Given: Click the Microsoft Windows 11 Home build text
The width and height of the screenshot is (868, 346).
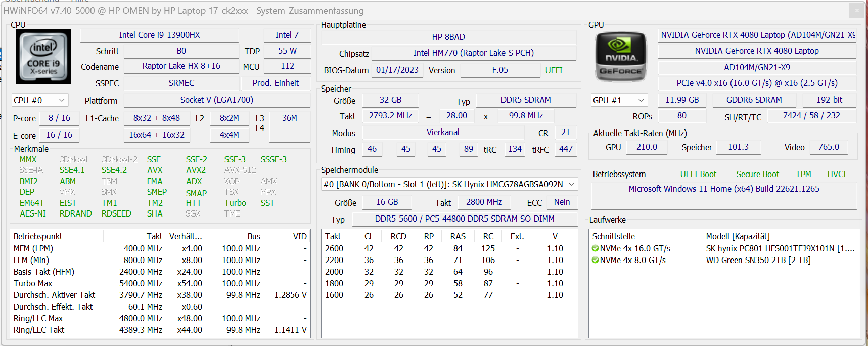Looking at the screenshot, I should click(x=723, y=189).
